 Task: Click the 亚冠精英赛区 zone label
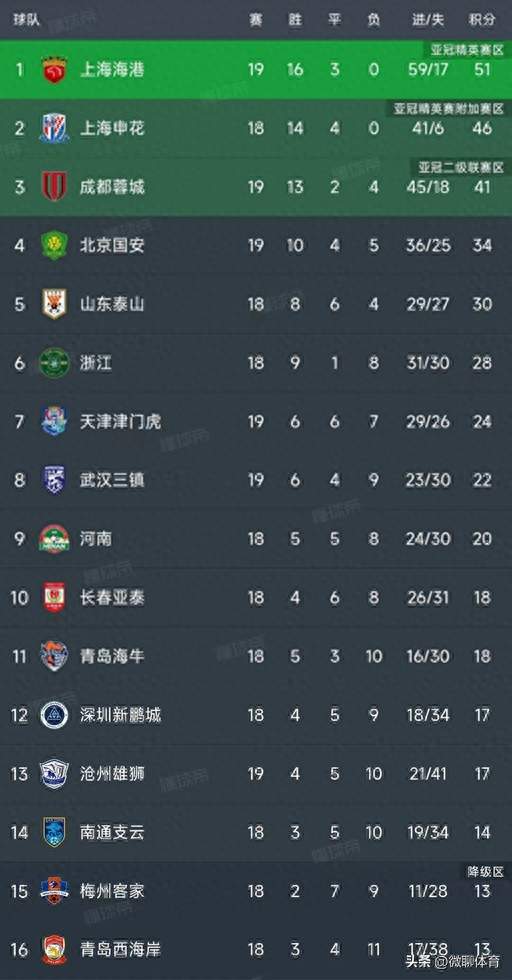467,50
